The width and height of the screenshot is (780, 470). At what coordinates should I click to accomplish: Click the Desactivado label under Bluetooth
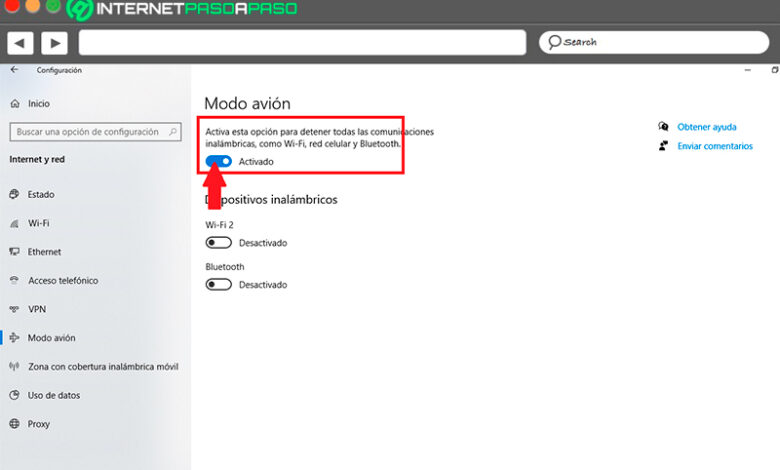[x=263, y=285]
